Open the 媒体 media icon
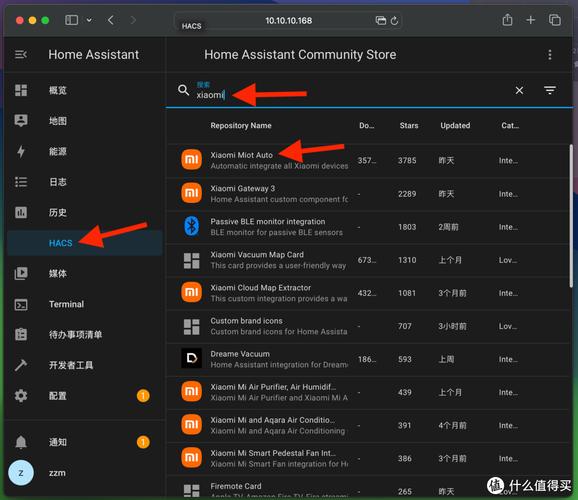The height and width of the screenshot is (500, 578). (x=21, y=273)
